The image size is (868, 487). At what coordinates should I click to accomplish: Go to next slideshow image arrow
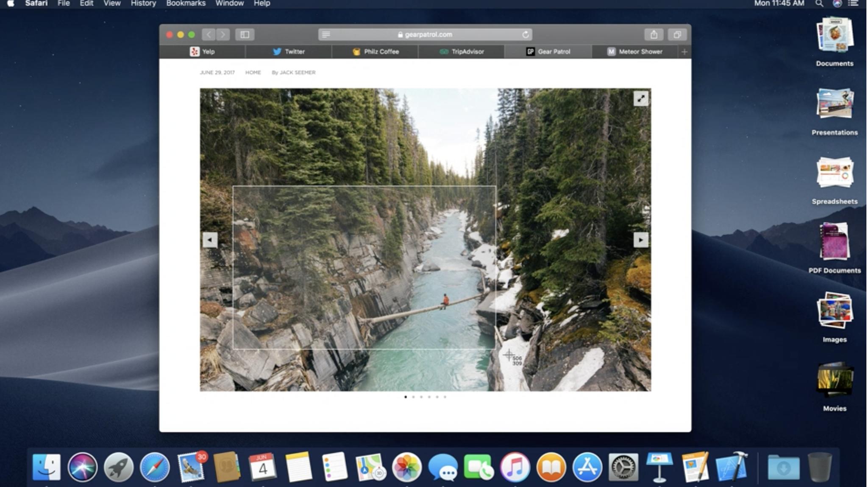click(x=640, y=240)
